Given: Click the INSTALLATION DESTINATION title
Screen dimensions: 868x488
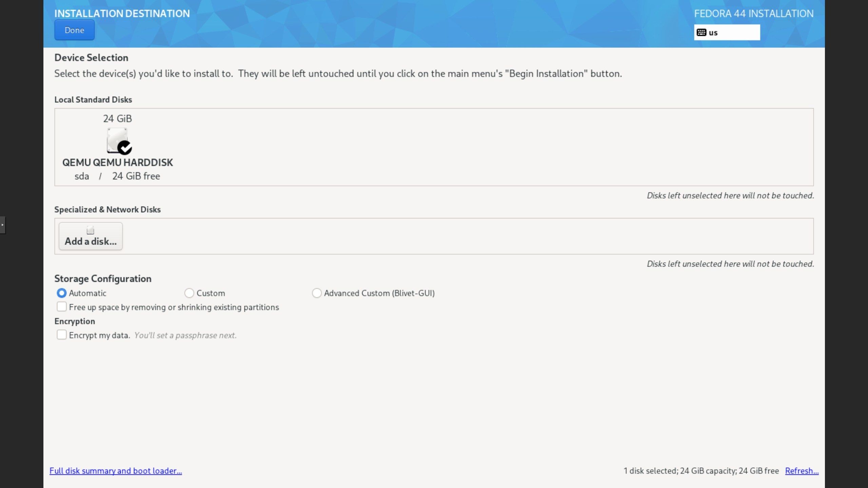Looking at the screenshot, I should [x=122, y=14].
